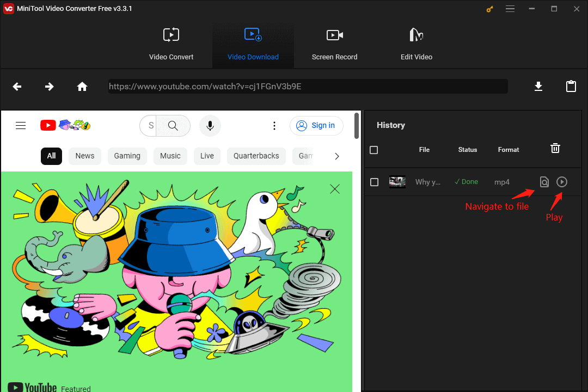Image resolution: width=588 pixels, height=392 pixels.
Task: Click the Sign in button
Action: click(x=316, y=125)
